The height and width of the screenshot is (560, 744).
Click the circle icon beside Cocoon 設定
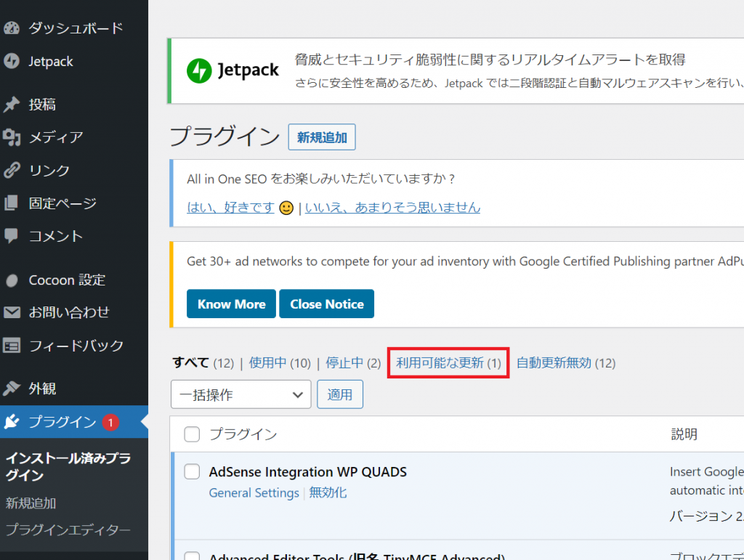click(12, 280)
